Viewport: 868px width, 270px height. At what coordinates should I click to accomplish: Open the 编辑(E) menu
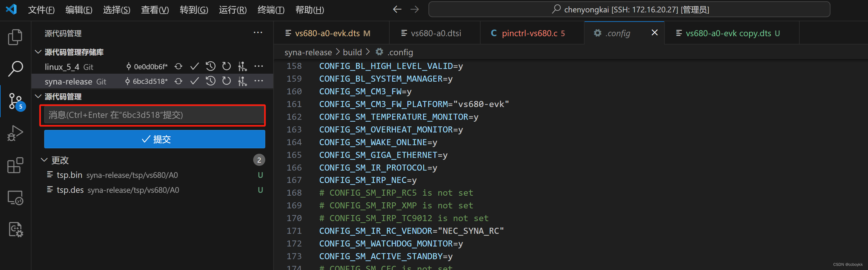coord(79,10)
